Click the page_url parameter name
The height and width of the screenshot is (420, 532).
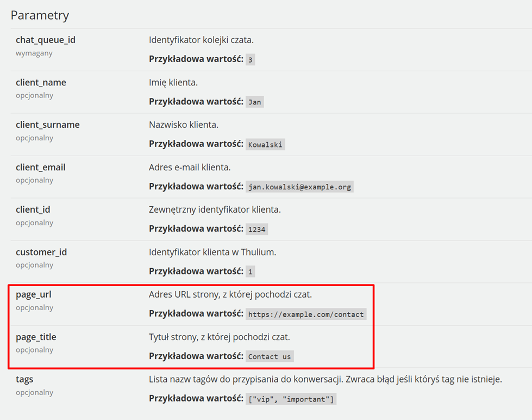pyautogui.click(x=33, y=295)
